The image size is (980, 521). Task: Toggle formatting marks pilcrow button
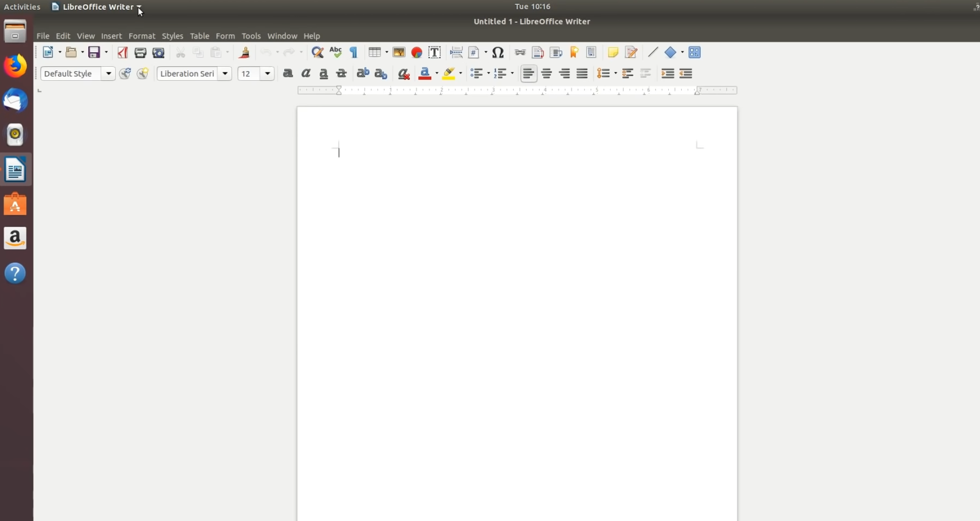coord(353,53)
